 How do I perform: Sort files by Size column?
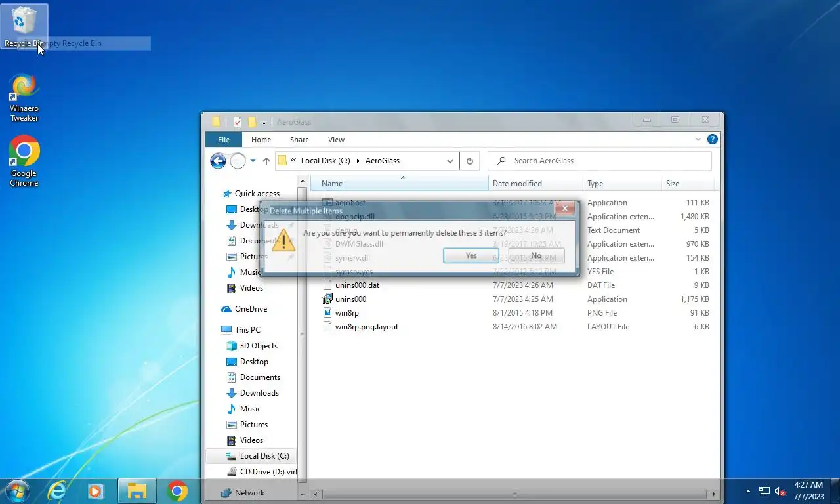point(688,184)
